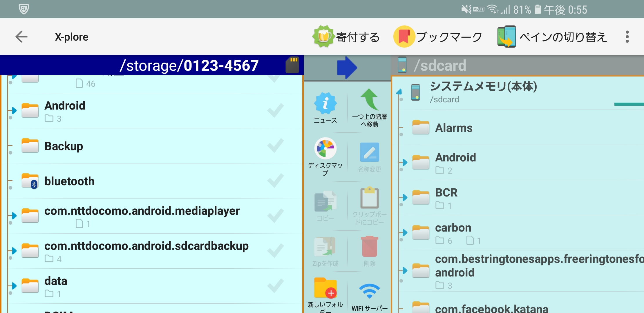
Task: Go up one level with green arrow
Action: tap(369, 99)
